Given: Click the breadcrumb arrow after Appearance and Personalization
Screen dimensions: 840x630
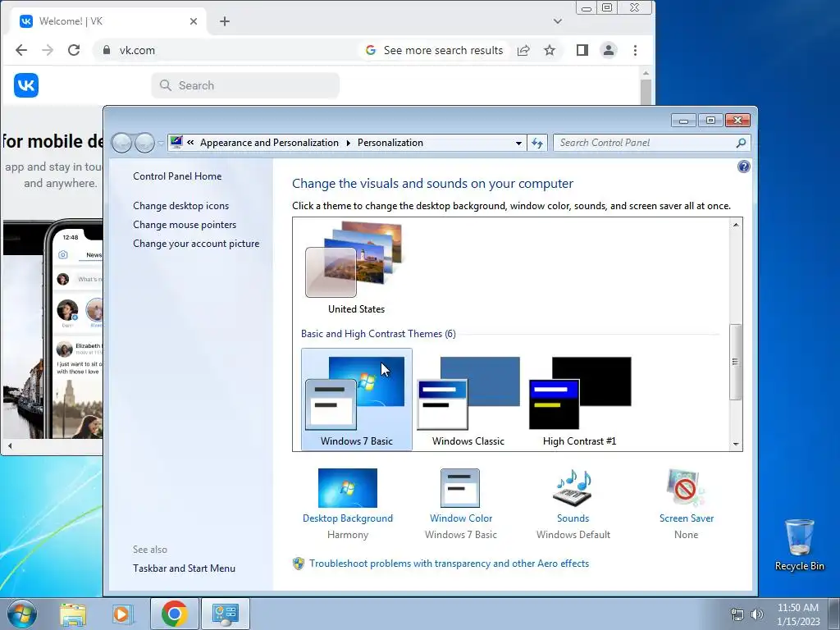Looking at the screenshot, I should 348,143.
